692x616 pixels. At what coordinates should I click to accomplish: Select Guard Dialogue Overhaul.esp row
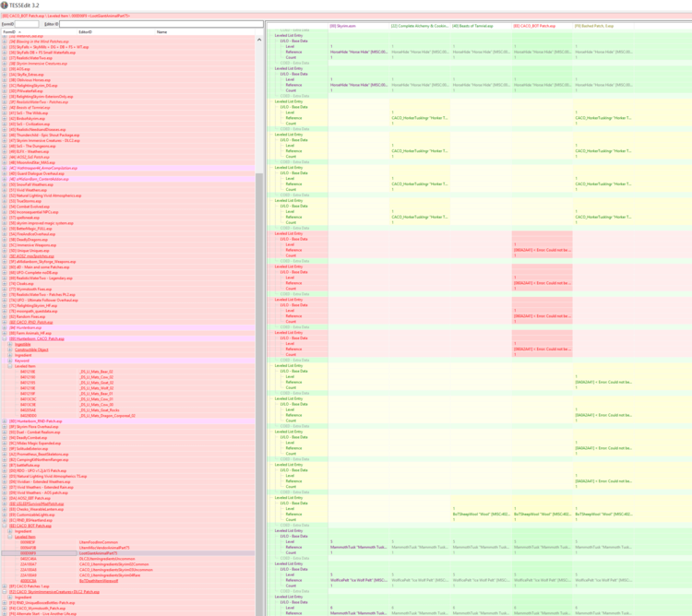click(128, 173)
